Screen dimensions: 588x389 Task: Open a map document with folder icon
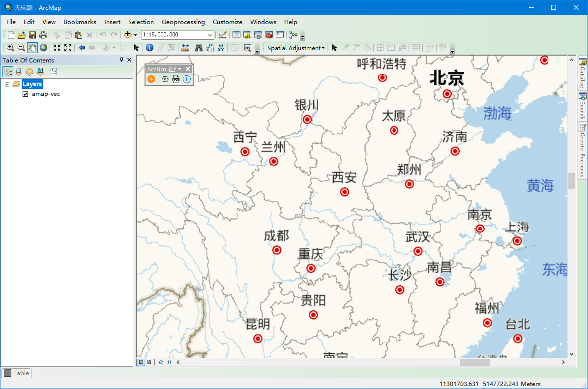(x=21, y=35)
